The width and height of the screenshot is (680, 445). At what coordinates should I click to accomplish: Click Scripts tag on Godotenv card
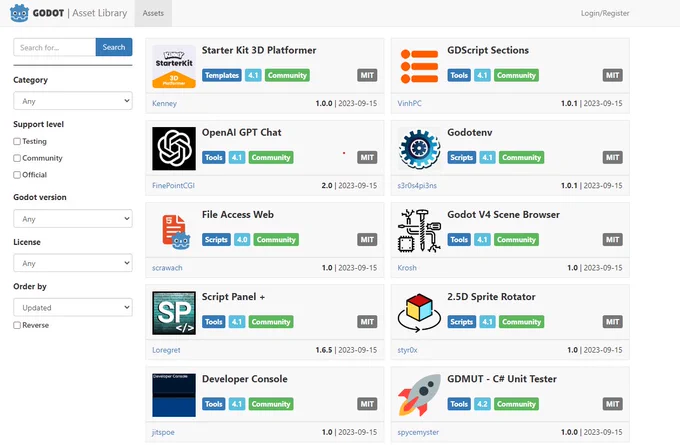461,157
